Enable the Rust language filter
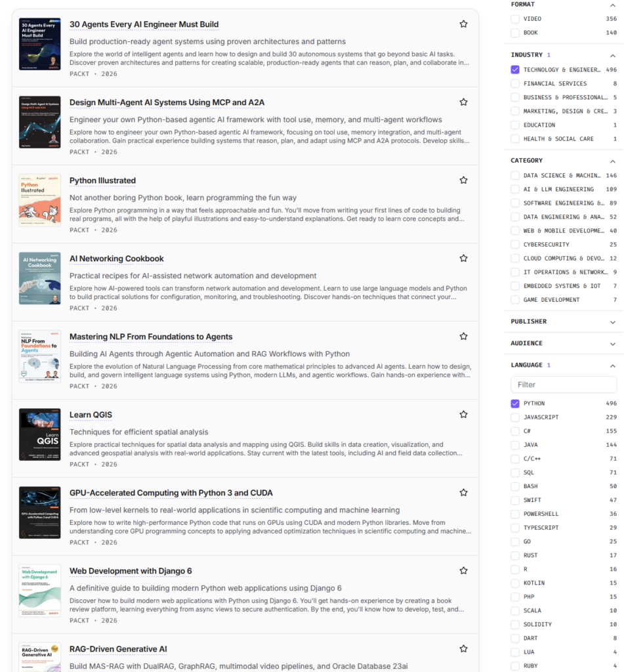 click(x=515, y=555)
